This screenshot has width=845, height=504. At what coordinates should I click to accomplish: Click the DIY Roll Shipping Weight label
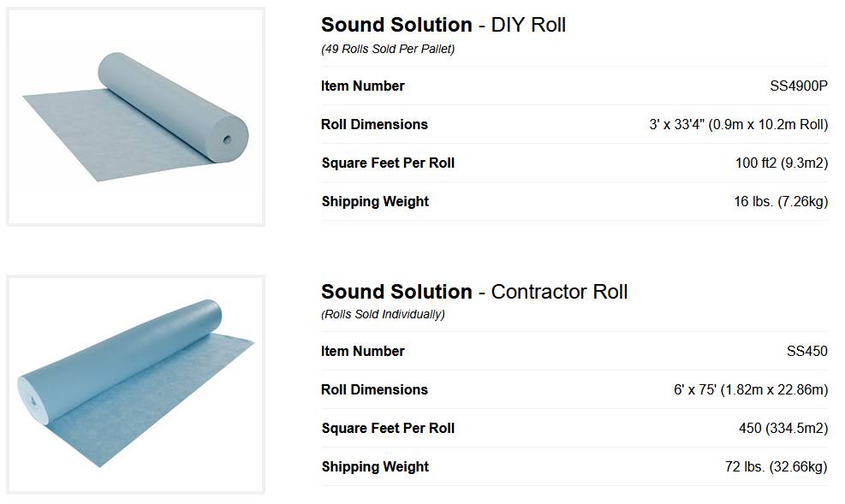pyautogui.click(x=375, y=201)
